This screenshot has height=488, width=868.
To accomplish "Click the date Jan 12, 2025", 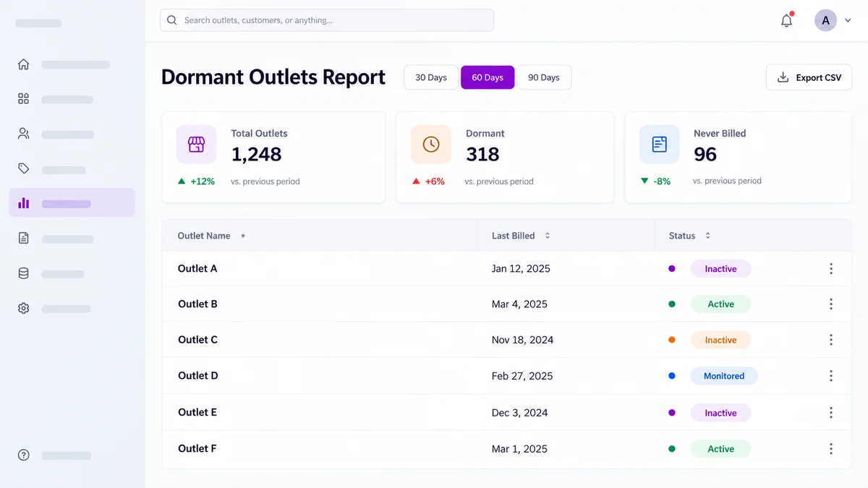I will (x=521, y=269).
